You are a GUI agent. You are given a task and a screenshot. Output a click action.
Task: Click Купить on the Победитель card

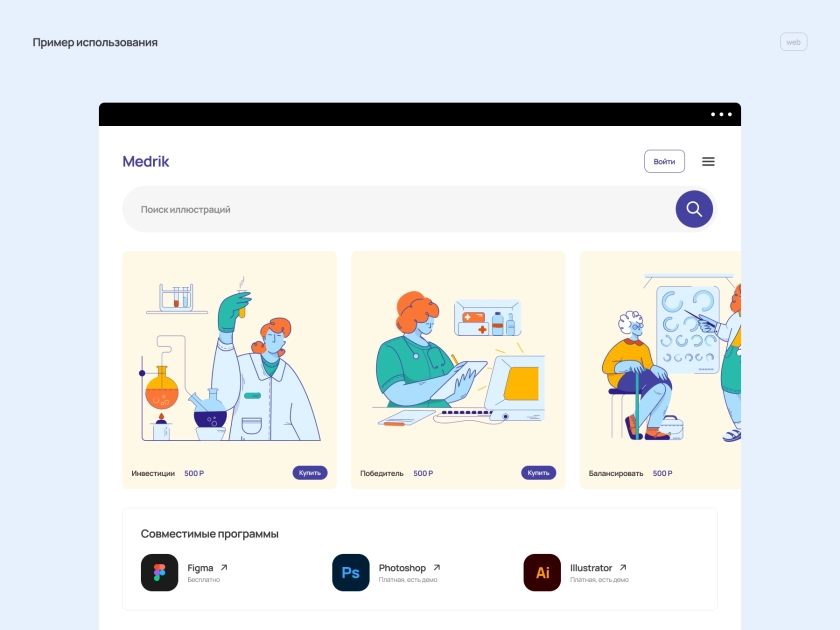[538, 472]
